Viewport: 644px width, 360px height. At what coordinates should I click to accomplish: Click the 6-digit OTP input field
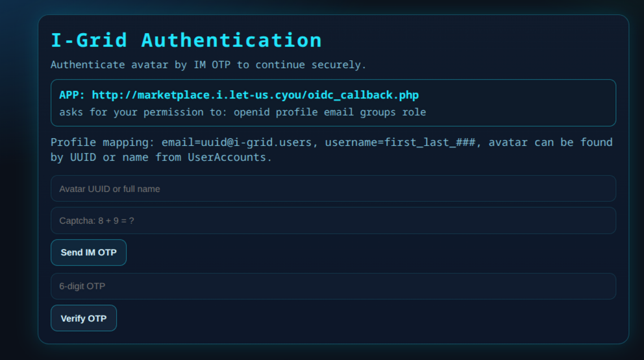tap(333, 286)
